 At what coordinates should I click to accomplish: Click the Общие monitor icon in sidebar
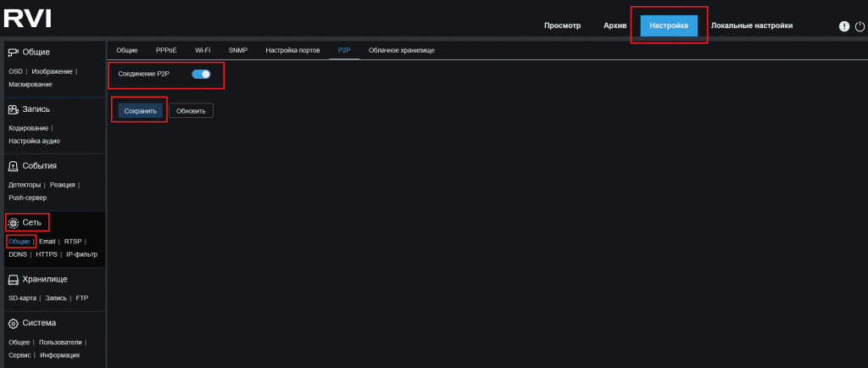tap(13, 53)
